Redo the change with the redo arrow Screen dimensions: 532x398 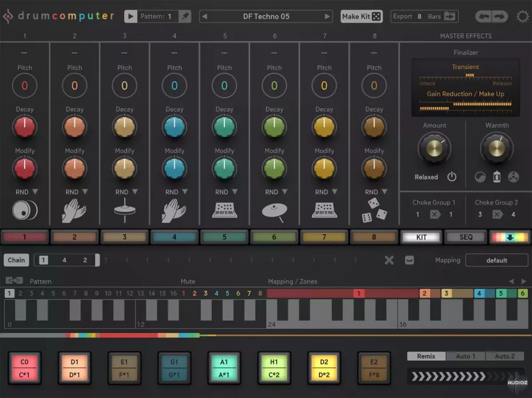pyautogui.click(x=499, y=17)
